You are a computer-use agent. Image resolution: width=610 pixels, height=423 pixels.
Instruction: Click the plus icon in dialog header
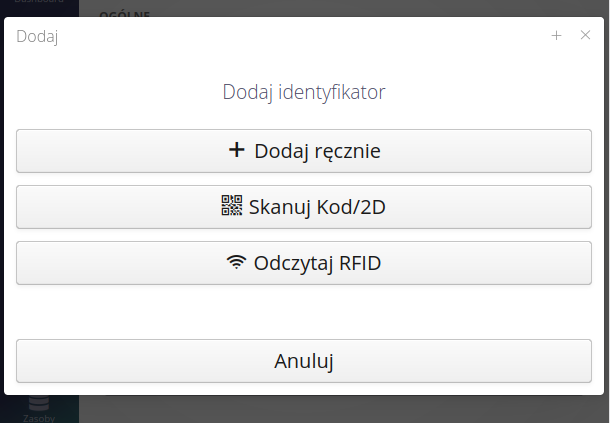click(557, 35)
